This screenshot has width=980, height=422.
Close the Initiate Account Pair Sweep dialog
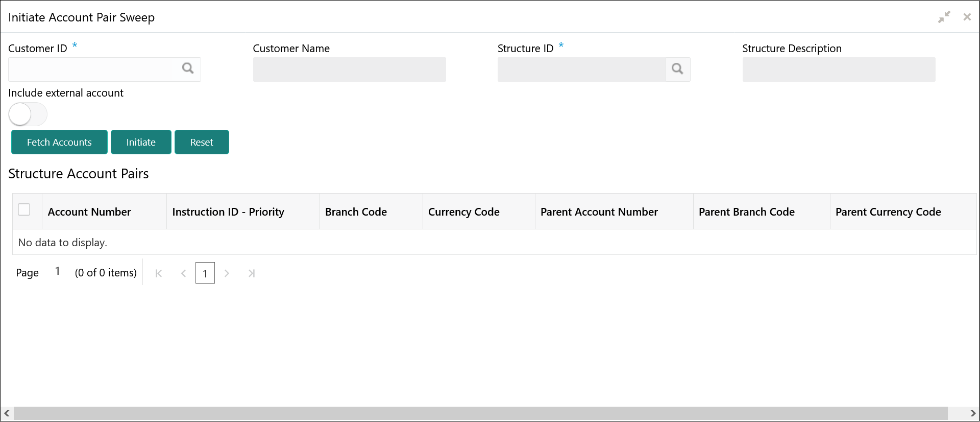click(x=967, y=17)
